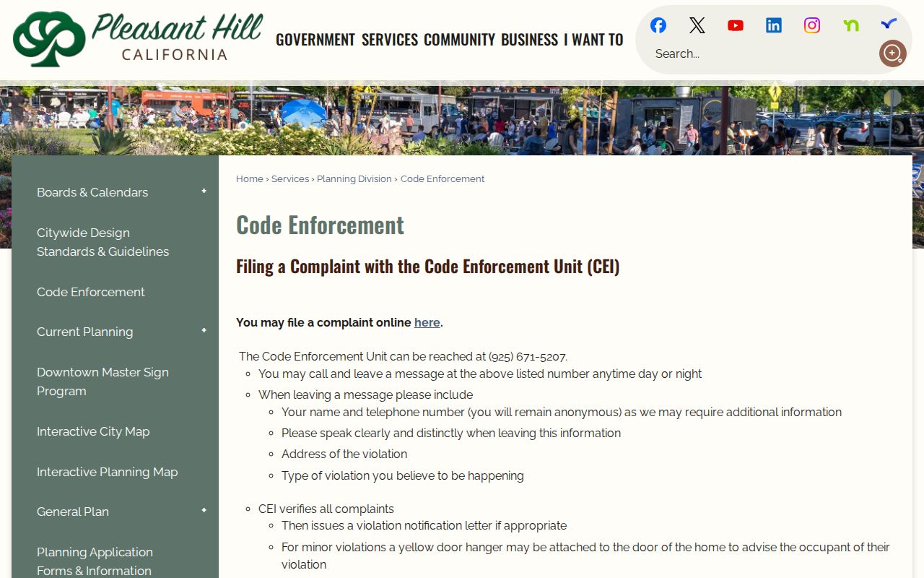Image resolution: width=924 pixels, height=578 pixels.
Task: Open the Government menu
Action: tap(315, 40)
